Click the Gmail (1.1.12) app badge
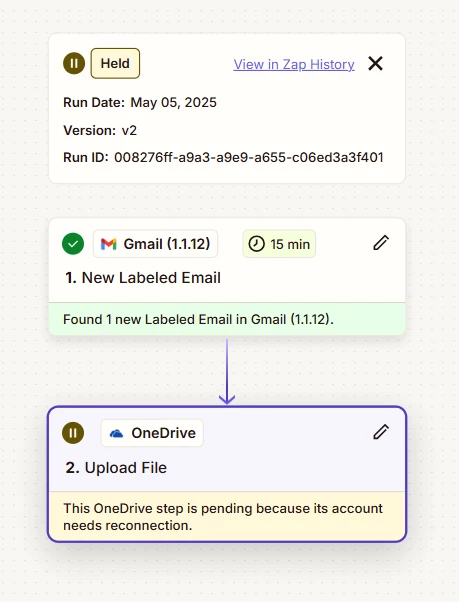459x602 pixels. click(x=155, y=244)
